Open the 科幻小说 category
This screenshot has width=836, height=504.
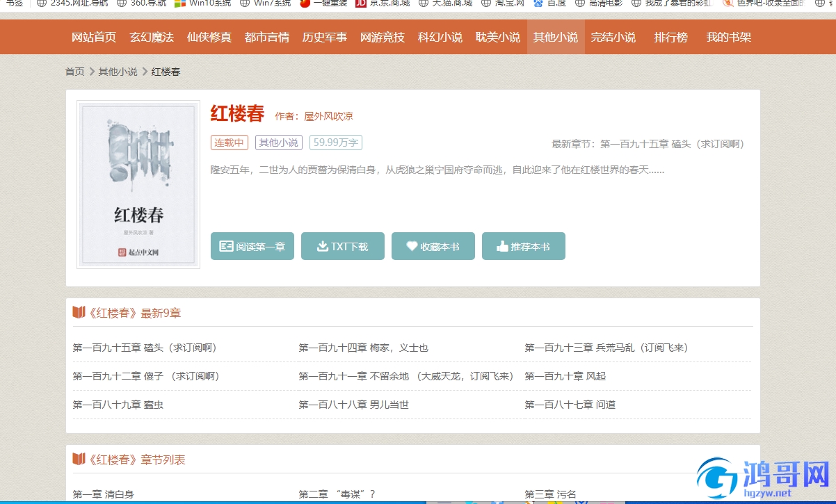[x=440, y=37]
